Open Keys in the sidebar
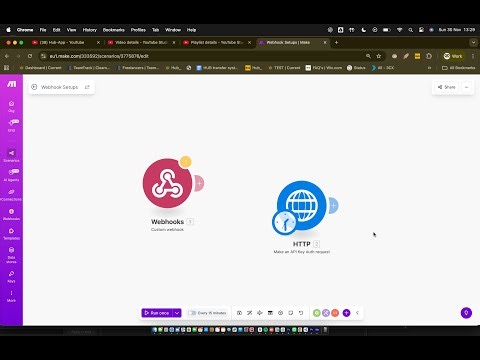The width and height of the screenshot is (480, 360). click(x=11, y=276)
